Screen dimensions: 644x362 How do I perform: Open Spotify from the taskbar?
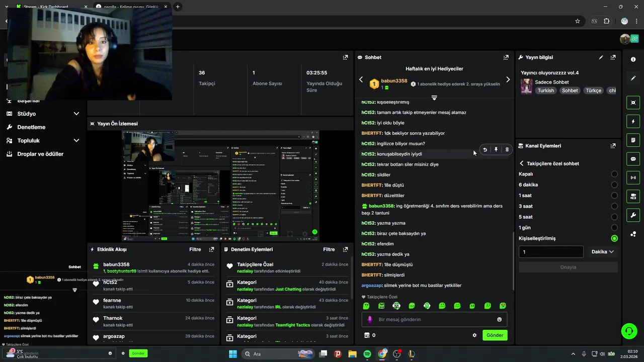(x=367, y=354)
